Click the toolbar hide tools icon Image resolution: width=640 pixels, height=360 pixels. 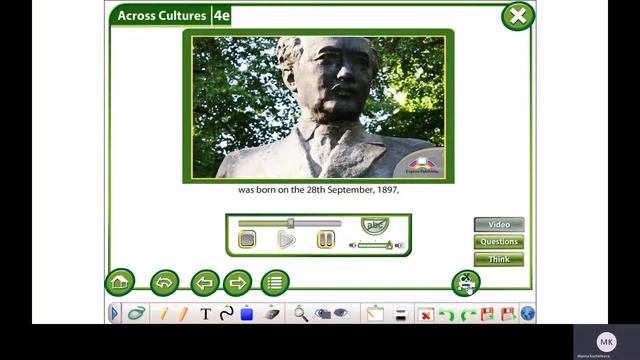466,283
